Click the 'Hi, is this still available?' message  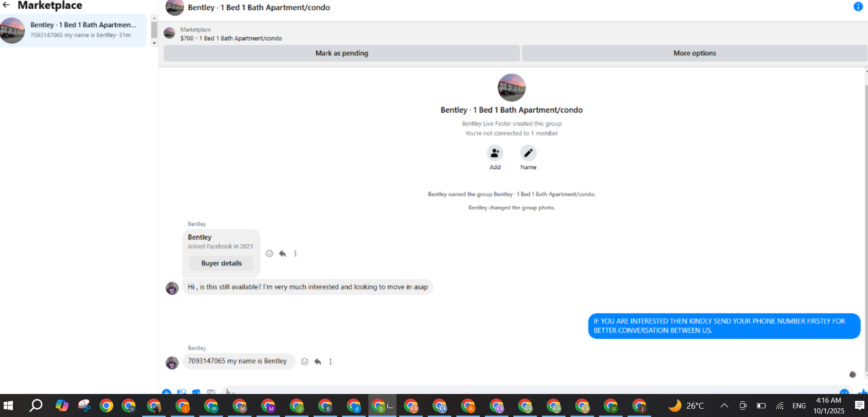308,287
